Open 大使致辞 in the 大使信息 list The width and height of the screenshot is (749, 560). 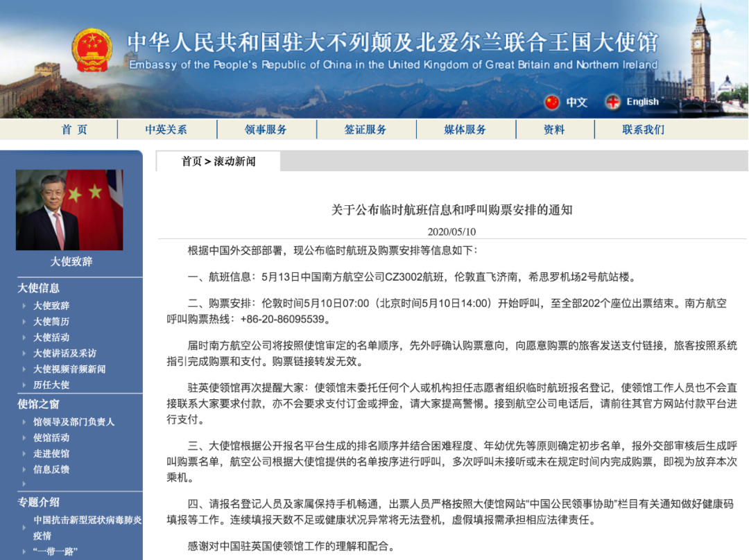(51, 306)
